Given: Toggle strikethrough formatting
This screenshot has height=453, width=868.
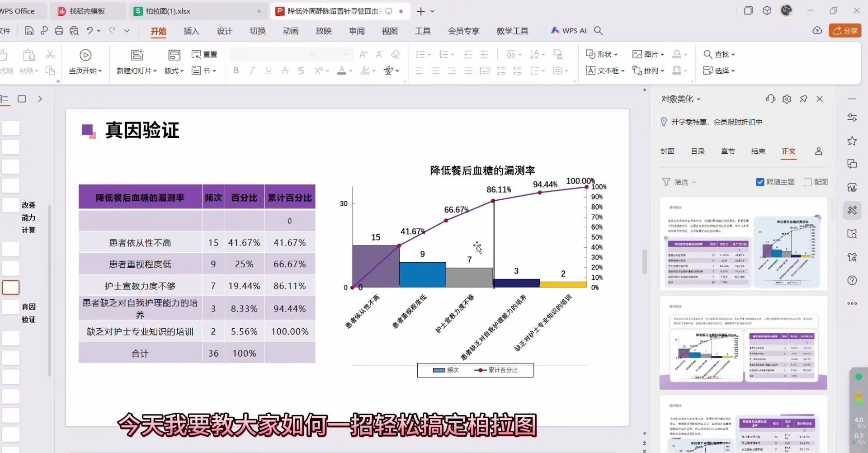Looking at the screenshot, I should (x=285, y=71).
